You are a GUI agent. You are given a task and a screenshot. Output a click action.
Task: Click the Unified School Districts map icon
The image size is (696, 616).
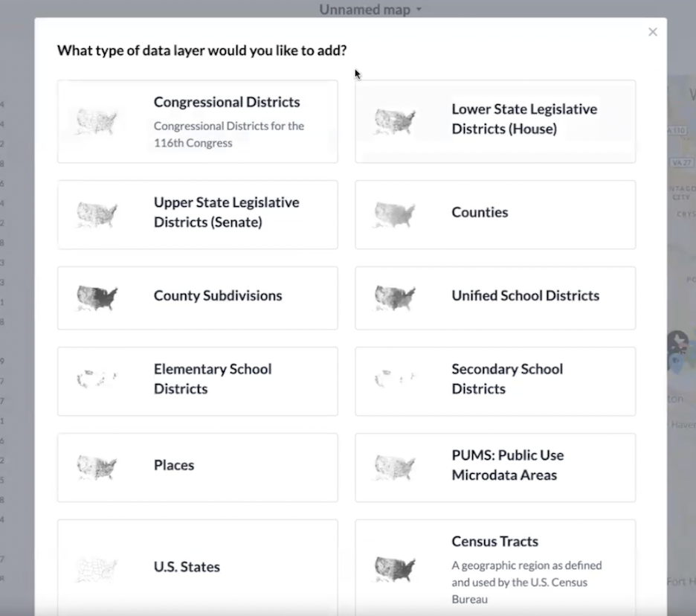395,298
